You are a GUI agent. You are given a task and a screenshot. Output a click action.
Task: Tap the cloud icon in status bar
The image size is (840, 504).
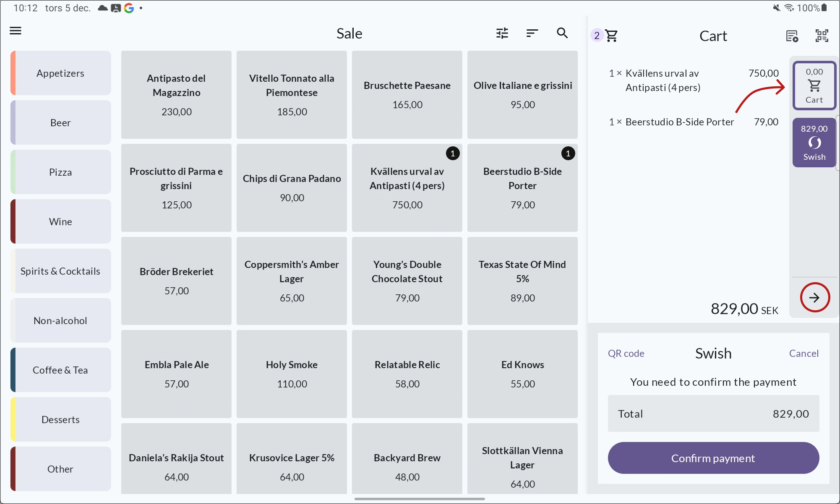(x=103, y=8)
